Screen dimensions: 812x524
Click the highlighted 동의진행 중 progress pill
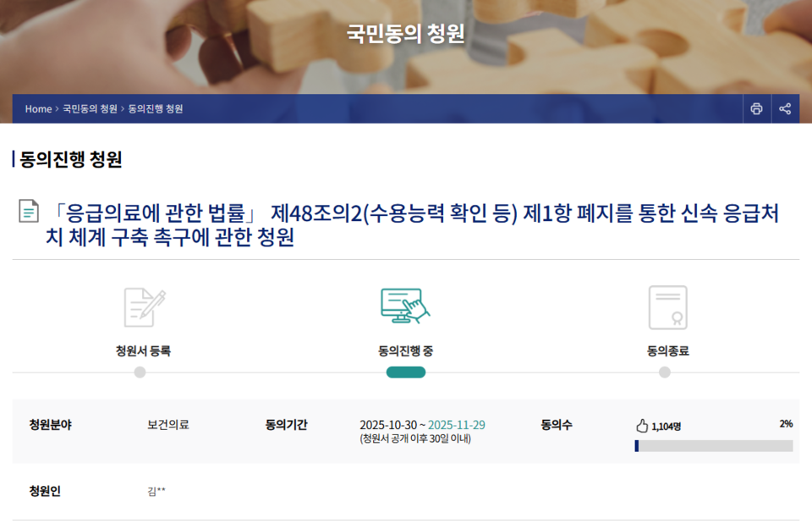coord(404,370)
